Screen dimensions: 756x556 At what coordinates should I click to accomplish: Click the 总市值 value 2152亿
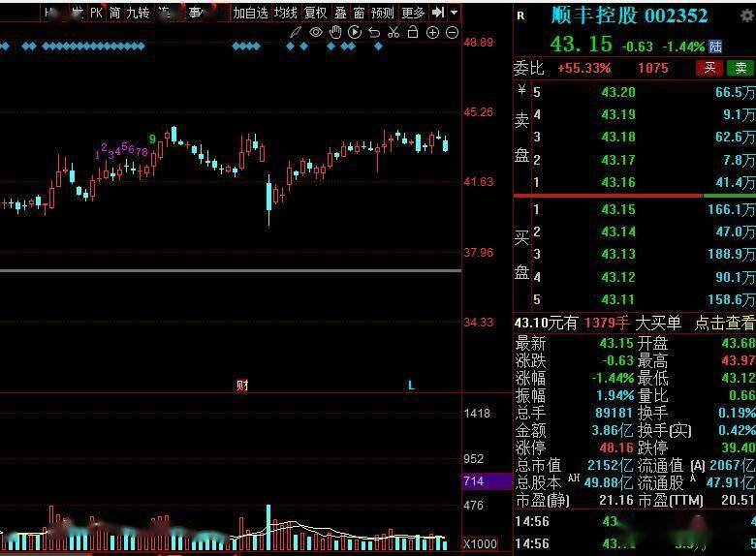pyautogui.click(x=610, y=465)
